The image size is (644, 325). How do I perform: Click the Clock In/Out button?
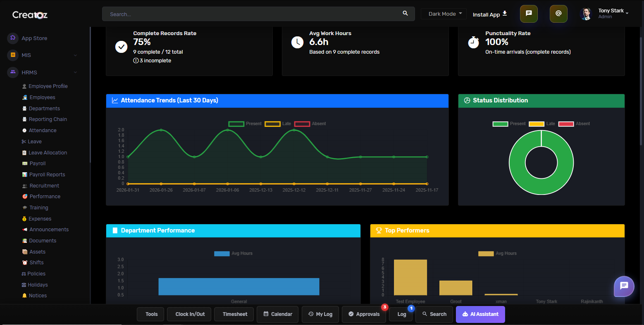click(190, 314)
